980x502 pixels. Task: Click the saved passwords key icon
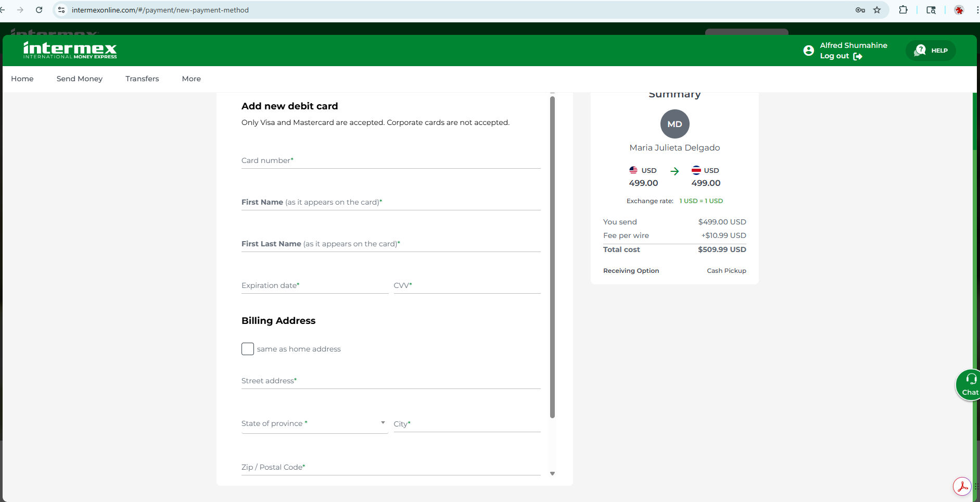[x=860, y=10]
